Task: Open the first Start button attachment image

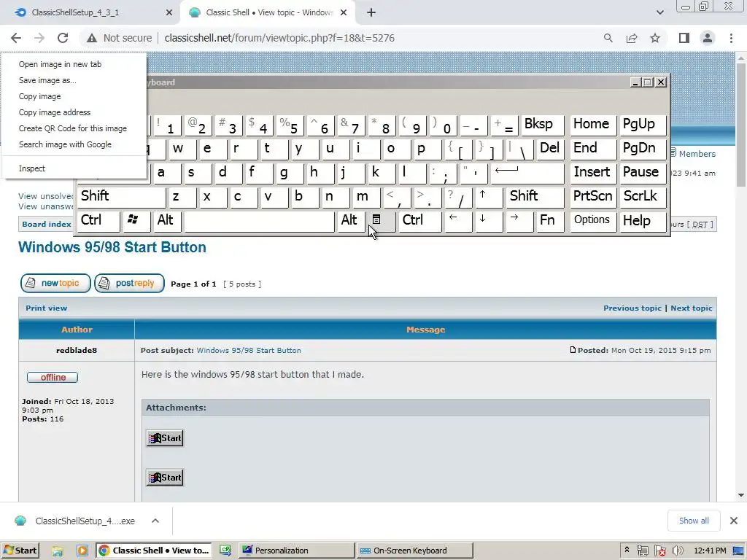Action: point(165,438)
